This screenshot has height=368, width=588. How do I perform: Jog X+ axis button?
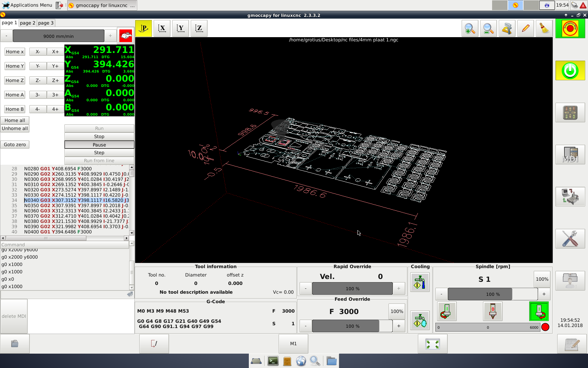pyautogui.click(x=55, y=52)
